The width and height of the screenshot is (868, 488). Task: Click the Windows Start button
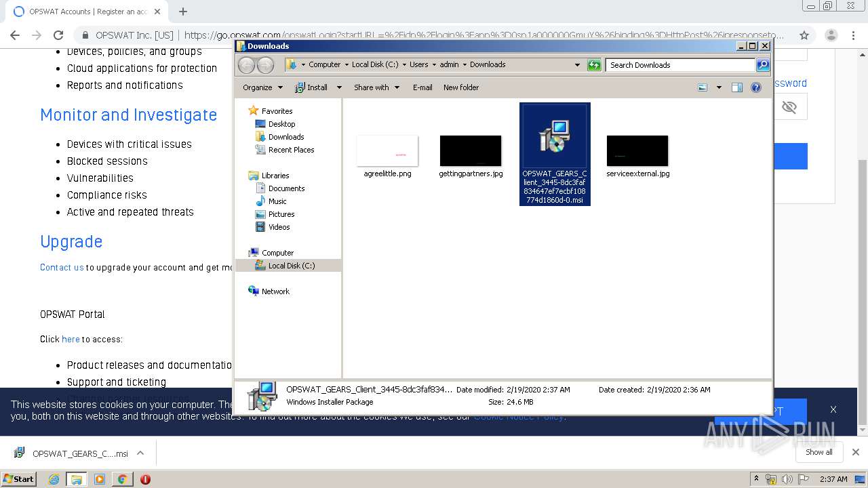18,479
